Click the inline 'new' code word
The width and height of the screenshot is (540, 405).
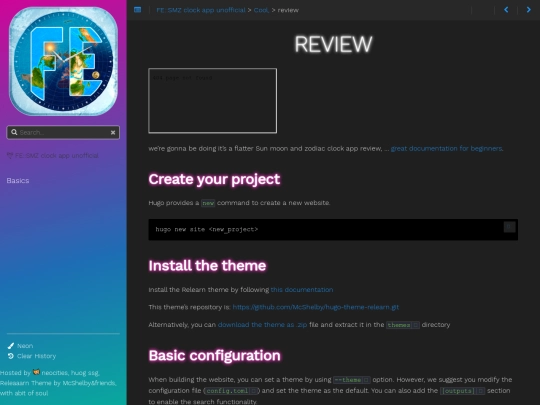coord(208,203)
